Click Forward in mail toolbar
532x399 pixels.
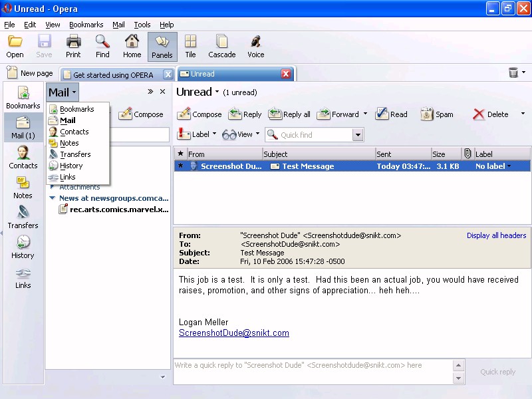[x=338, y=114]
